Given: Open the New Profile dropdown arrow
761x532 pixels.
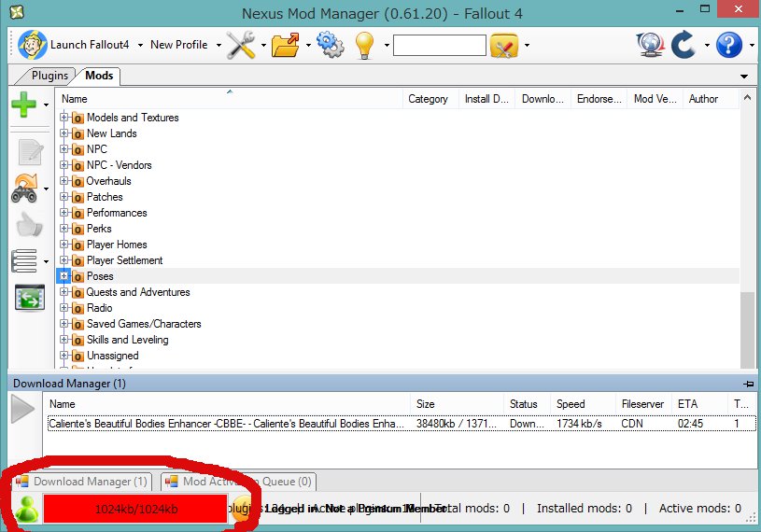Looking at the screenshot, I should [x=218, y=45].
